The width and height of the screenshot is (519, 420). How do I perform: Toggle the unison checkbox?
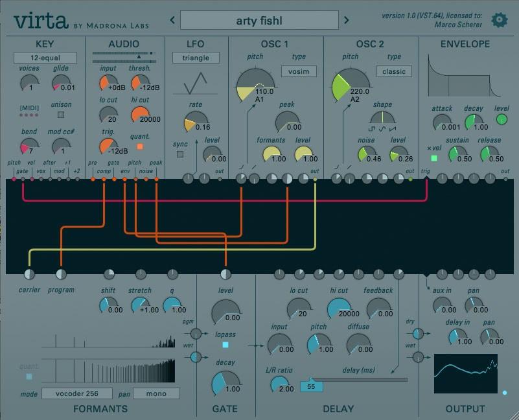61,115
